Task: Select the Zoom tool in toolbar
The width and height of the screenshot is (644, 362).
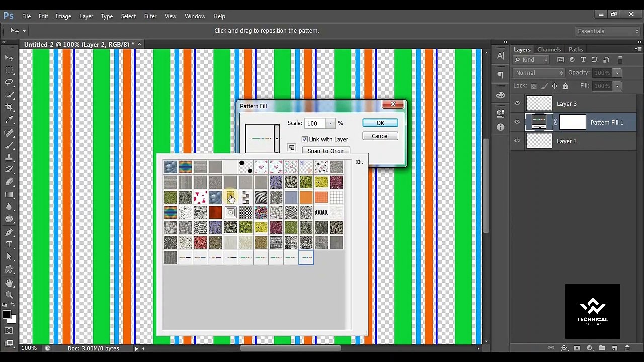Action: pos(9,295)
